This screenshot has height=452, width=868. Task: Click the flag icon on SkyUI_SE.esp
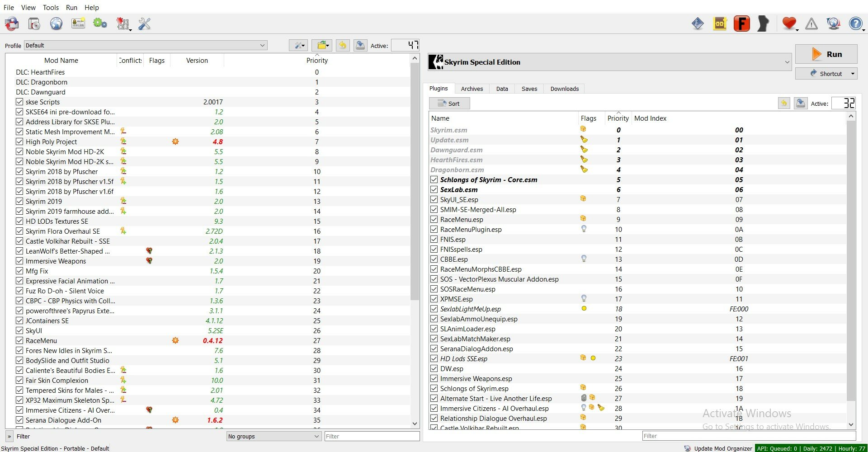pos(583,199)
